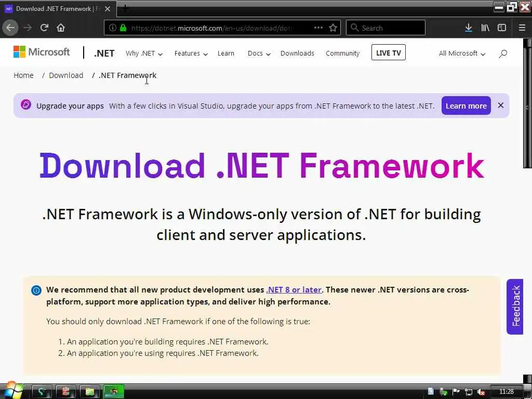
Task: Expand the Docs dropdown
Action: click(x=259, y=54)
